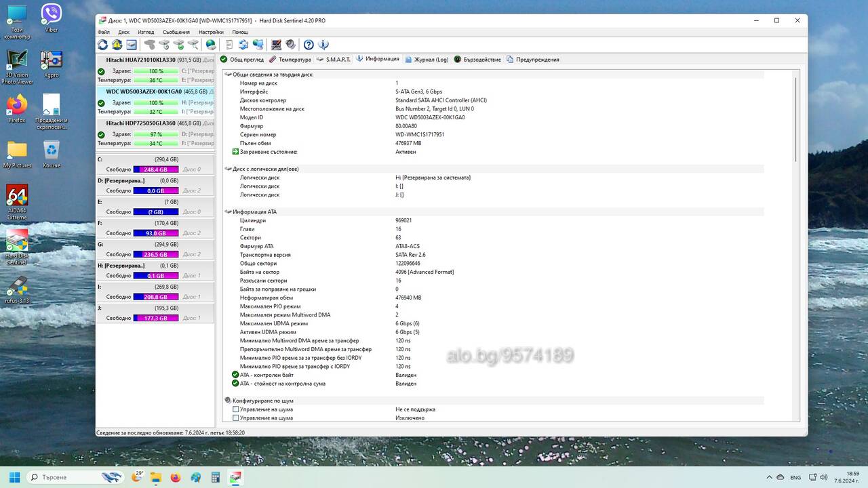Collapse 'Общи сведения за твърдия диск' section
This screenshot has width=868, height=488.
point(228,74)
